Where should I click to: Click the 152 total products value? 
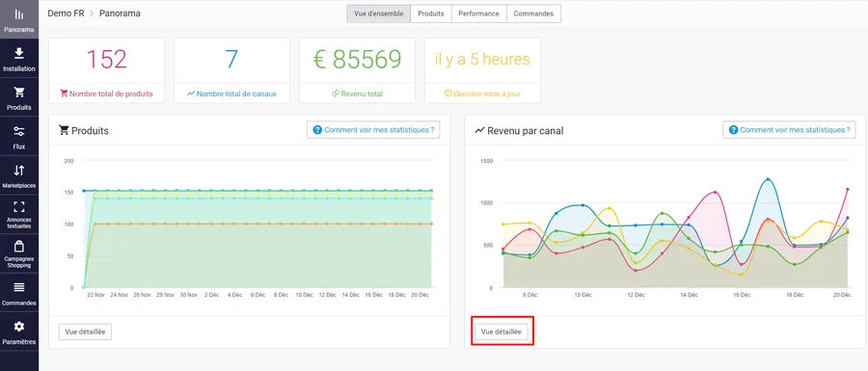click(x=106, y=60)
